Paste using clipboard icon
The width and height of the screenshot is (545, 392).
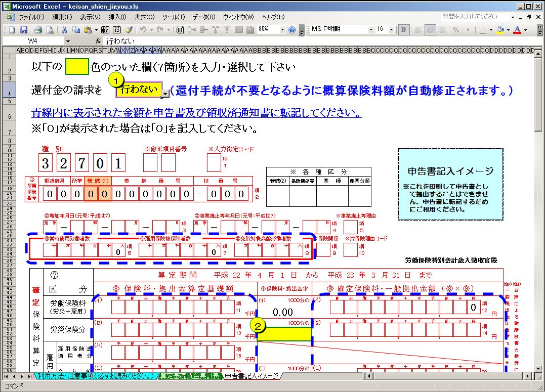point(88,29)
